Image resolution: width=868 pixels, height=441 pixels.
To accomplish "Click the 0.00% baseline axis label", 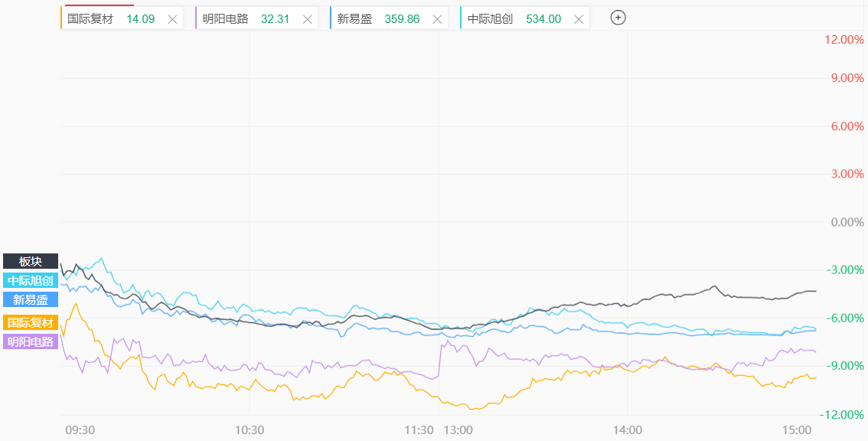I will pyautogui.click(x=847, y=222).
